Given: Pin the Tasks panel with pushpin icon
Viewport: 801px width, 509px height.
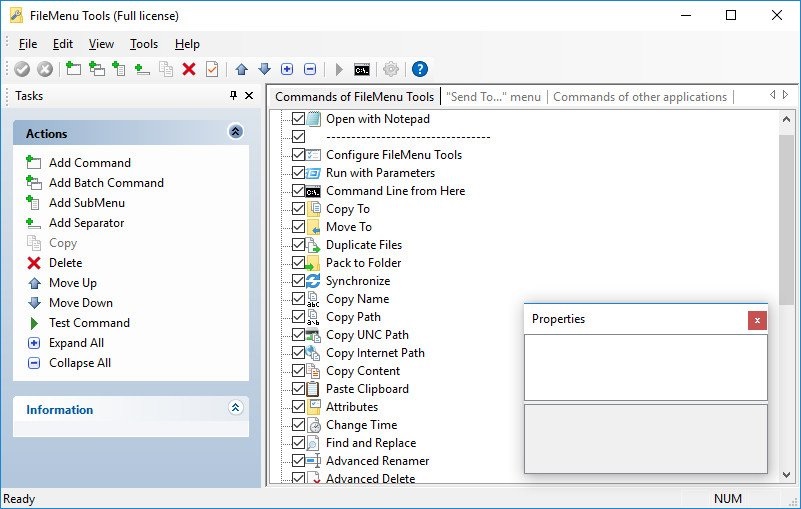Looking at the screenshot, I should click(233, 96).
